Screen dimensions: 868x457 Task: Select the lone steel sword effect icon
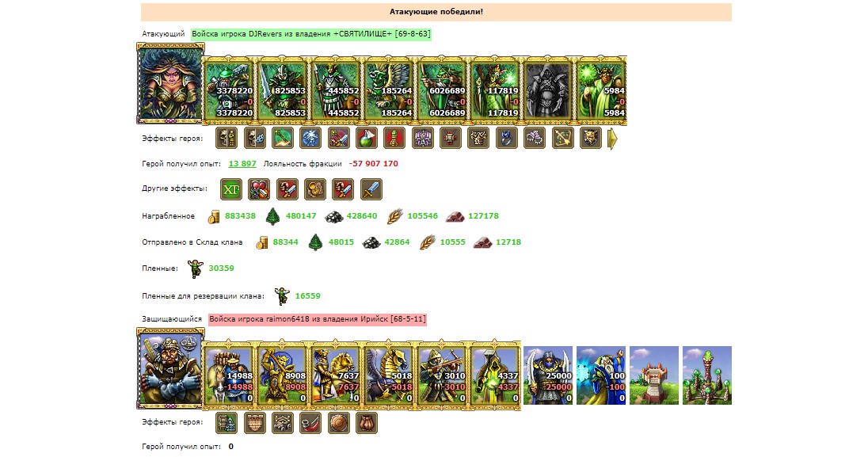pyautogui.click(x=371, y=189)
